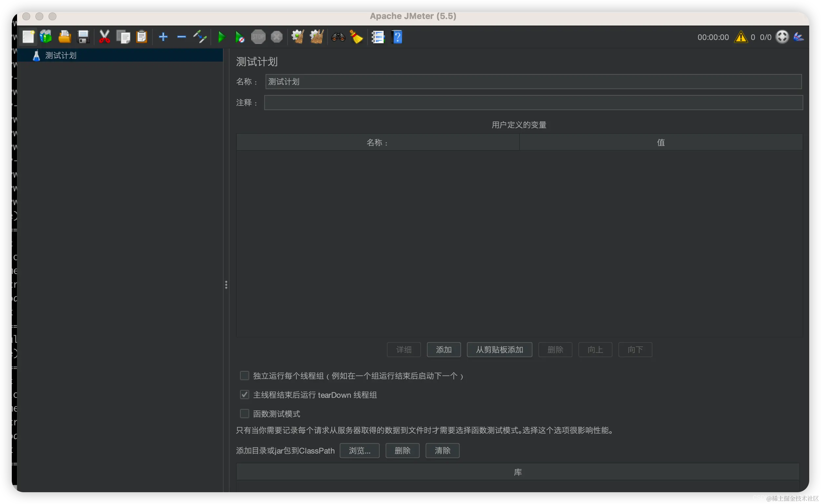The height and width of the screenshot is (504, 821).
Task: Click the Shutdown icon with X
Action: 276,37
